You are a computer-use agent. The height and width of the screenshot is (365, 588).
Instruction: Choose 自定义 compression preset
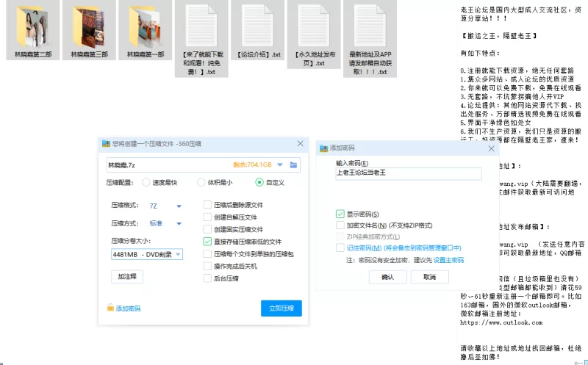tap(259, 182)
